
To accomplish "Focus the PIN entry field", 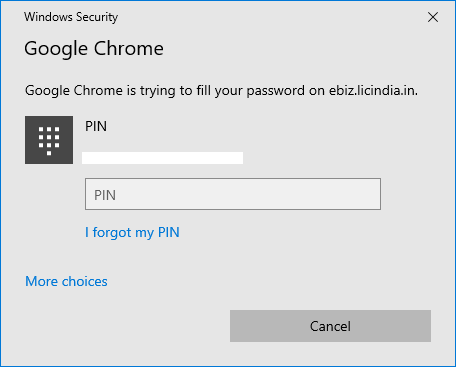I will 233,194.
